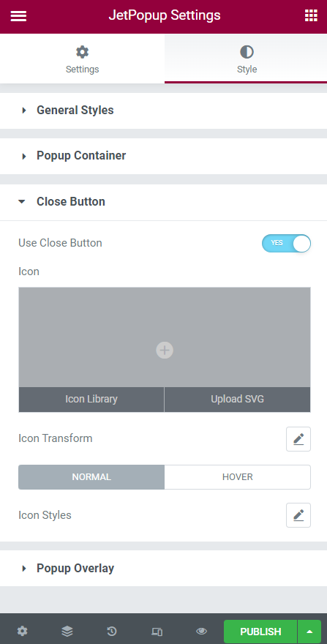Select the HOVER state option
Screen dimensions: 327x644
coord(238,477)
